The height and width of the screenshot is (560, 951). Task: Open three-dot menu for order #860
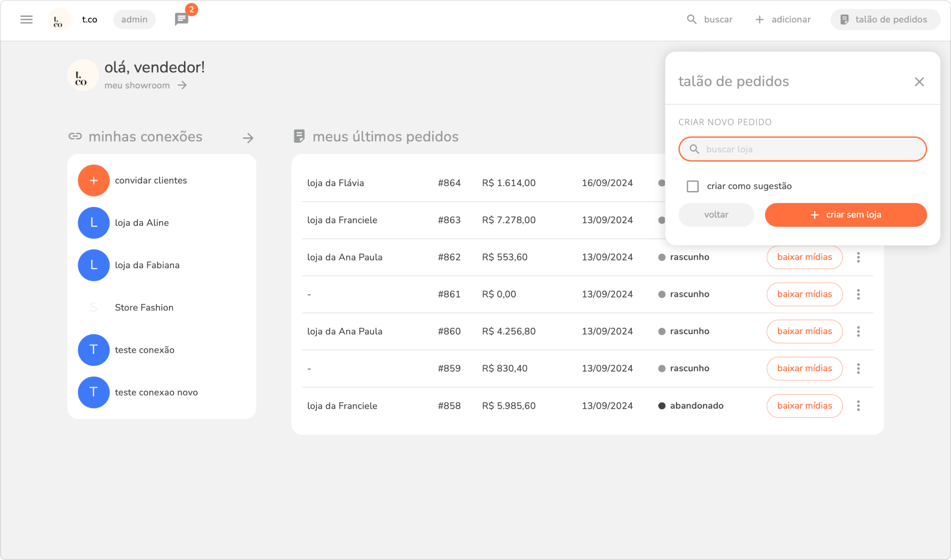(858, 331)
